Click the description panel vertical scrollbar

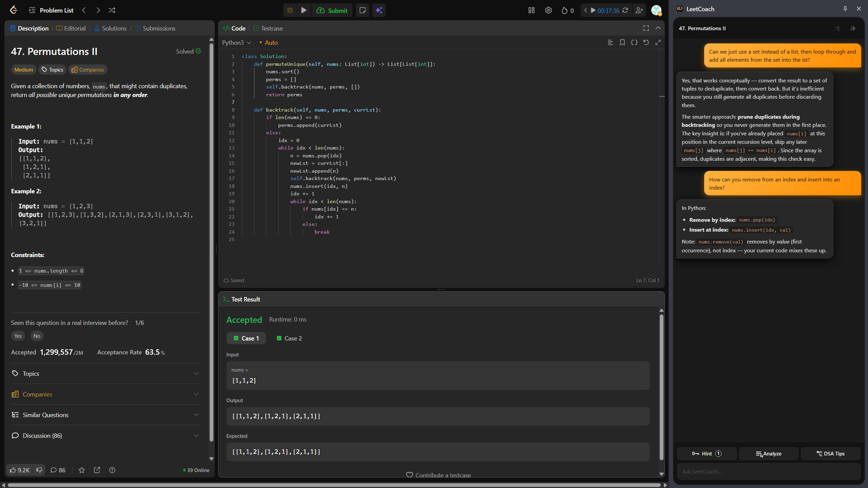(x=211, y=242)
